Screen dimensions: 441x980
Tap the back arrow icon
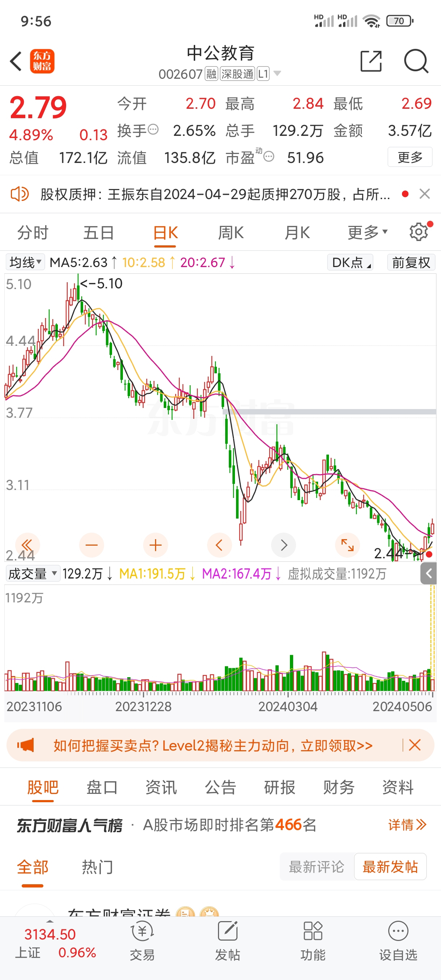coord(16,61)
